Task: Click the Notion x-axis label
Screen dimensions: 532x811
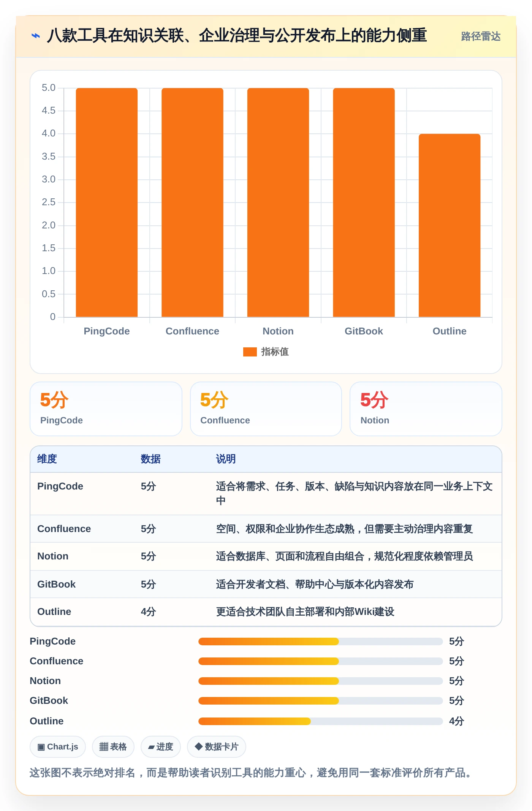Action: pyautogui.click(x=278, y=331)
